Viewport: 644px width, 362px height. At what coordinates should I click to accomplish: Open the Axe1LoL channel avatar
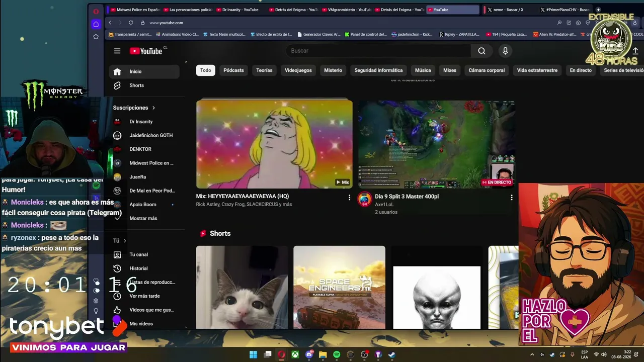coord(364,199)
